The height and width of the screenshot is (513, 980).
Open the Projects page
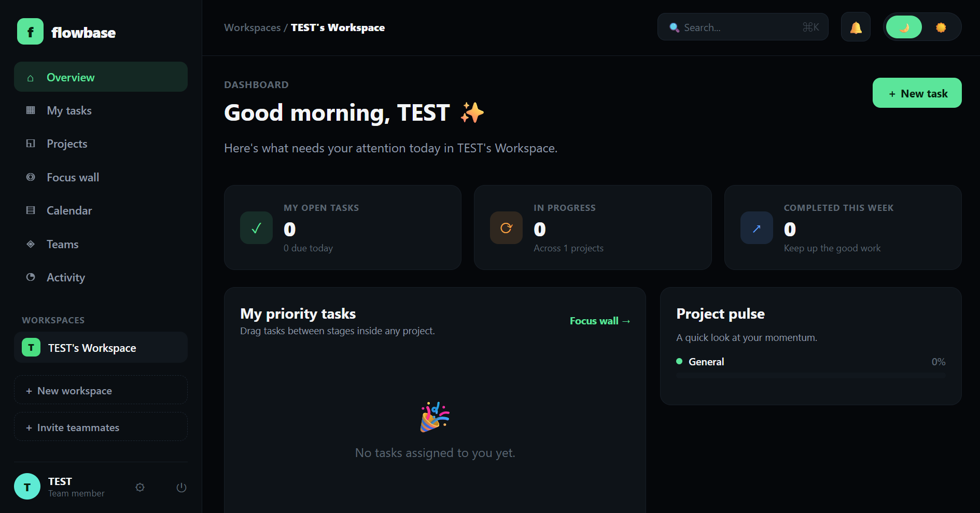point(101,144)
